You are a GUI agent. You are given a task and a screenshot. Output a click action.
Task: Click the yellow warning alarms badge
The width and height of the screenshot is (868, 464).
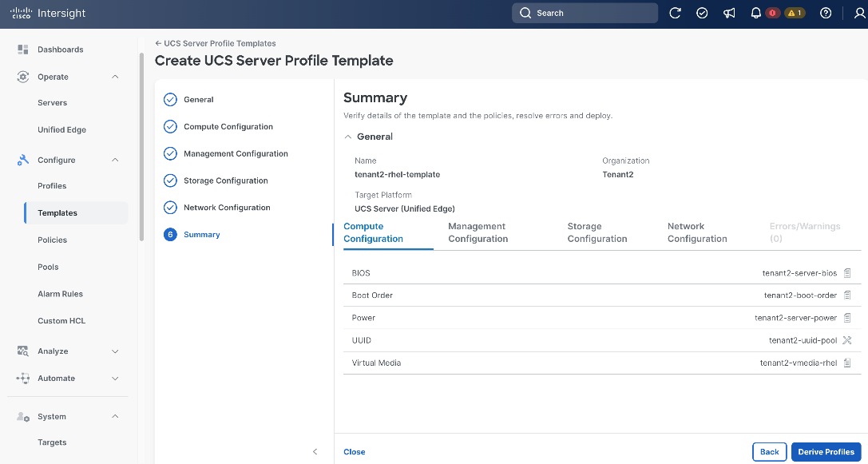(795, 14)
